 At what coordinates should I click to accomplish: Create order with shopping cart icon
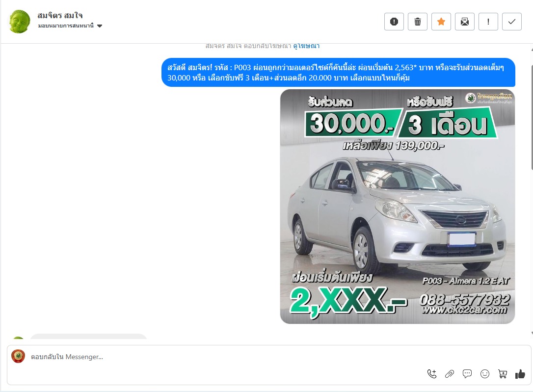click(503, 374)
